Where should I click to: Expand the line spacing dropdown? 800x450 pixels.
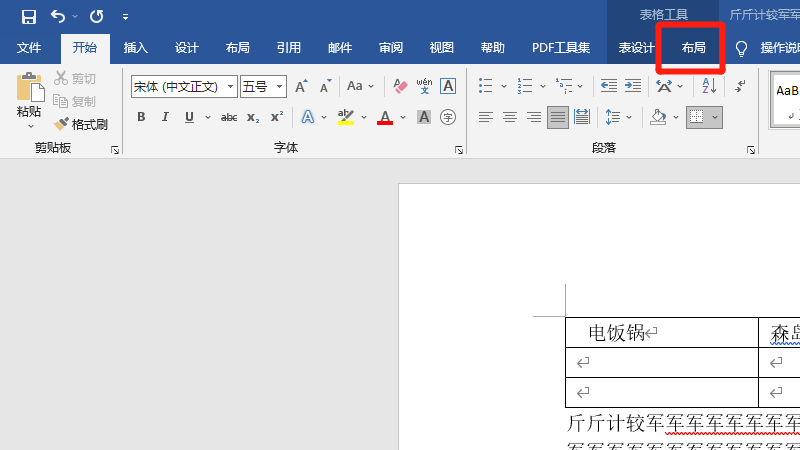tap(630, 118)
